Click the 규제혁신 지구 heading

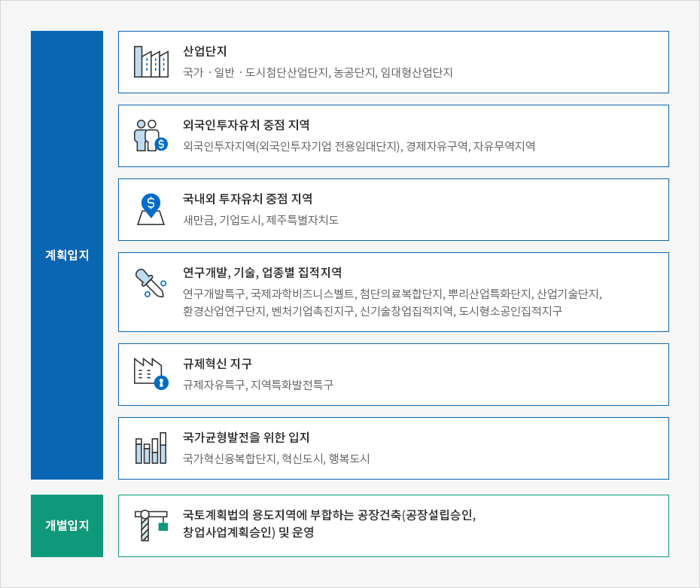click(218, 364)
